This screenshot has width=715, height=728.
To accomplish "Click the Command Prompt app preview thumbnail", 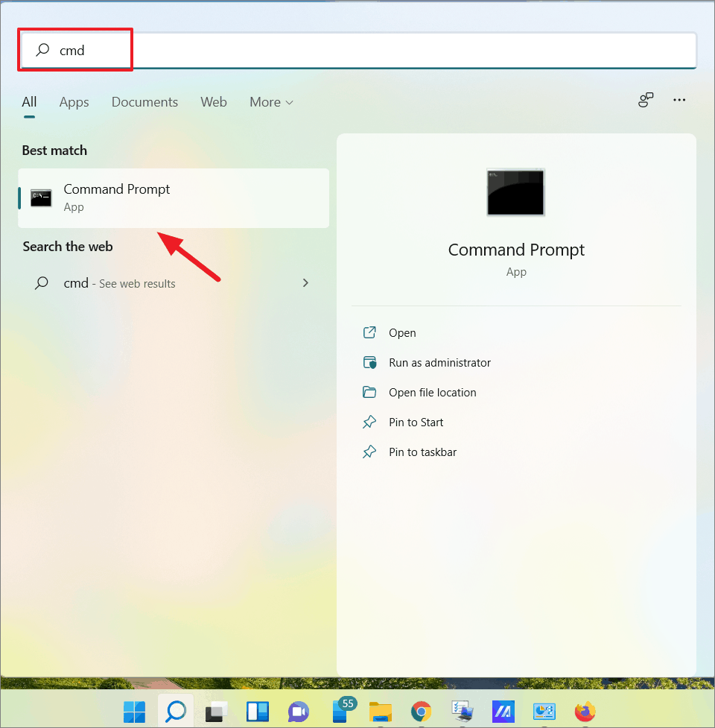I will tap(516, 192).
